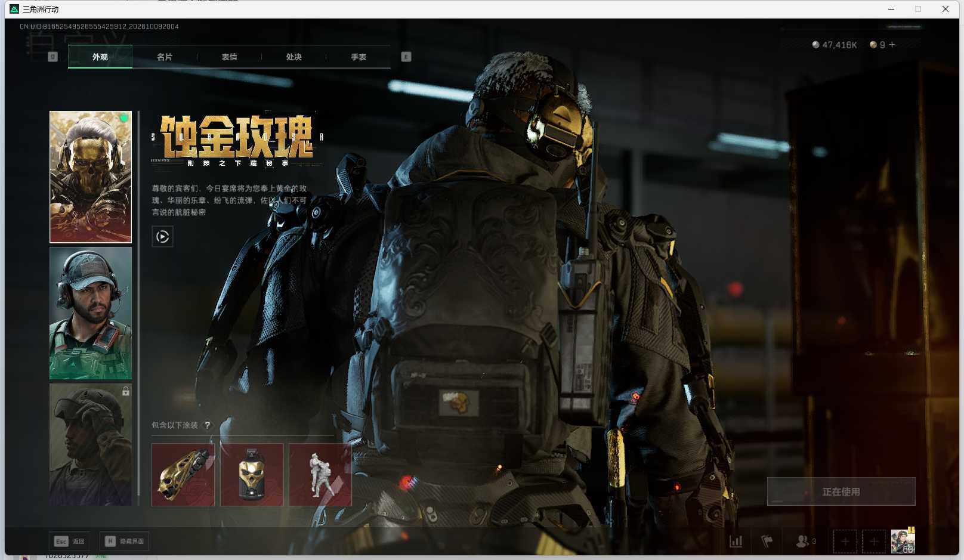
Task: Click the first empty teammate plus slot
Action: (x=845, y=542)
